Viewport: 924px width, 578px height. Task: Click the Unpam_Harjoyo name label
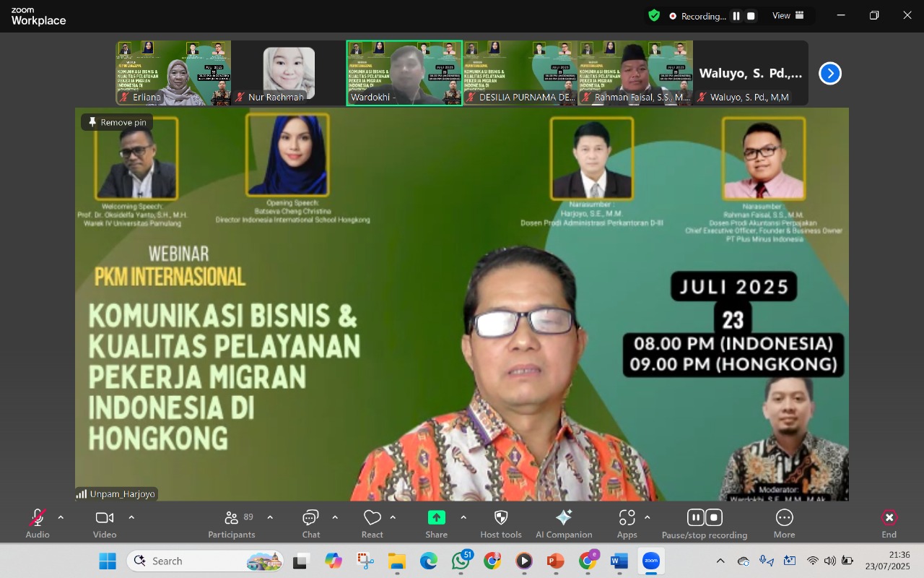116,494
